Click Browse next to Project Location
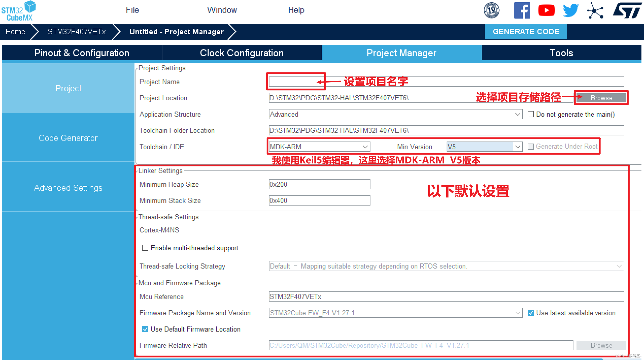Viewport: 644px width, 360px height. point(601,98)
